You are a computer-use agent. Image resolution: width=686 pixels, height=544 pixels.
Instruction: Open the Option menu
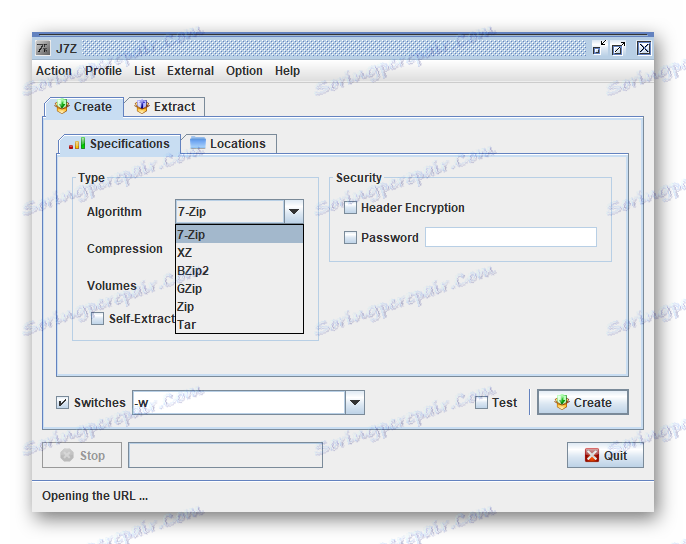(x=244, y=71)
